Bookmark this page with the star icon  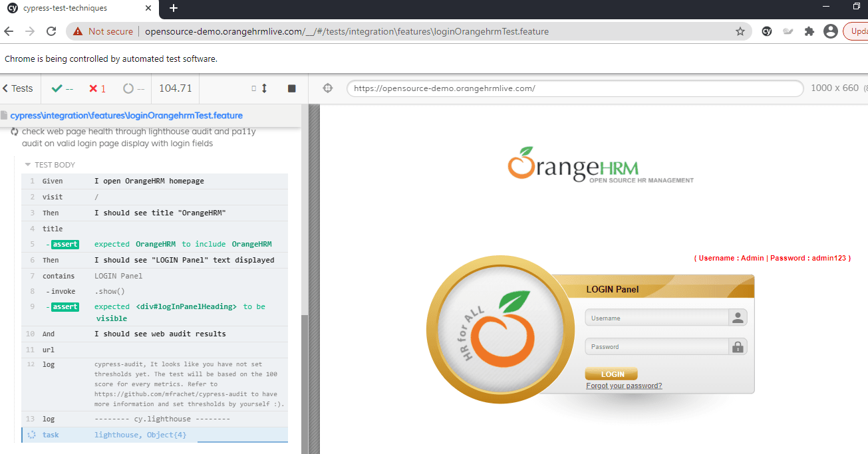pyautogui.click(x=740, y=31)
